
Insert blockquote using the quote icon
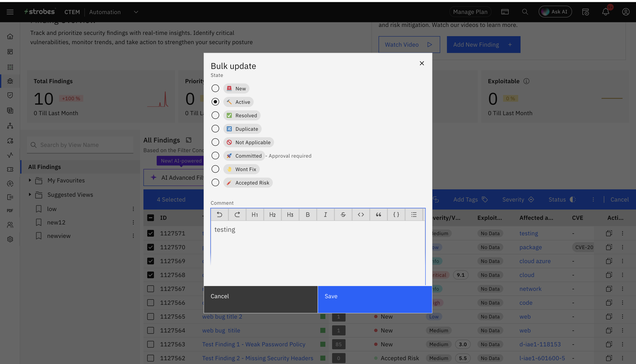[378, 215]
